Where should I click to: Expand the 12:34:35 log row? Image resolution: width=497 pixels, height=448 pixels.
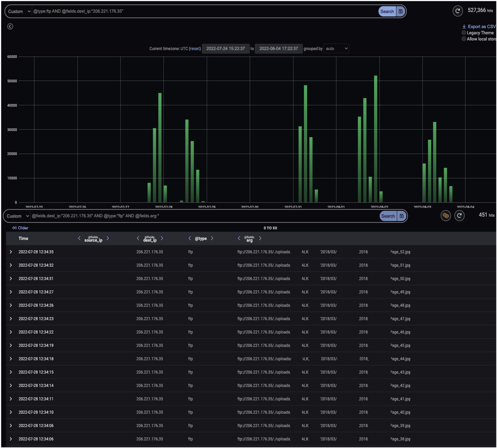click(11, 252)
